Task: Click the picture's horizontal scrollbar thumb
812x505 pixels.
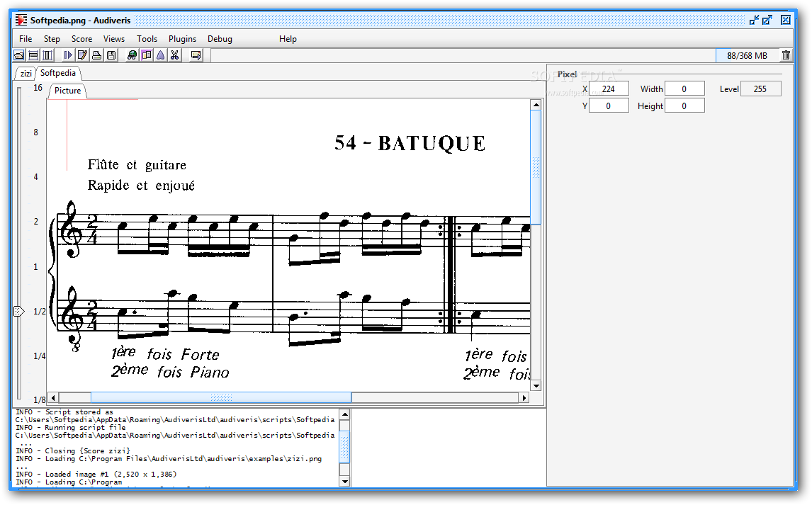Action: point(221,398)
